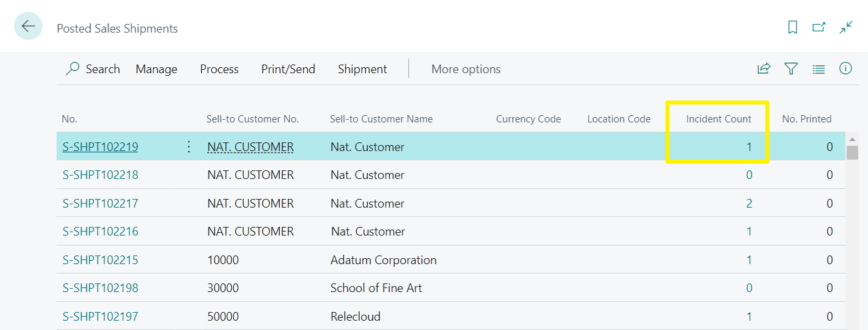Viewport: 868px width, 330px height.
Task: Show More options
Action: click(466, 69)
